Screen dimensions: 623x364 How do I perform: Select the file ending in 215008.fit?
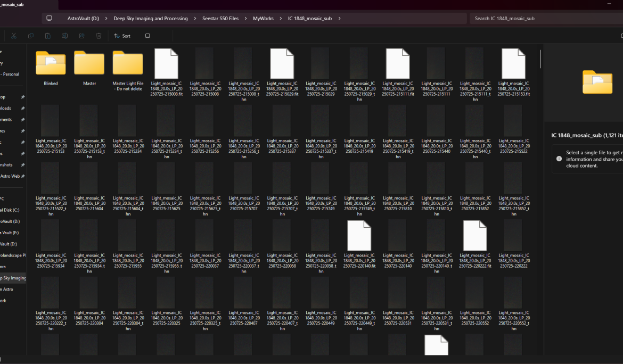166,64
